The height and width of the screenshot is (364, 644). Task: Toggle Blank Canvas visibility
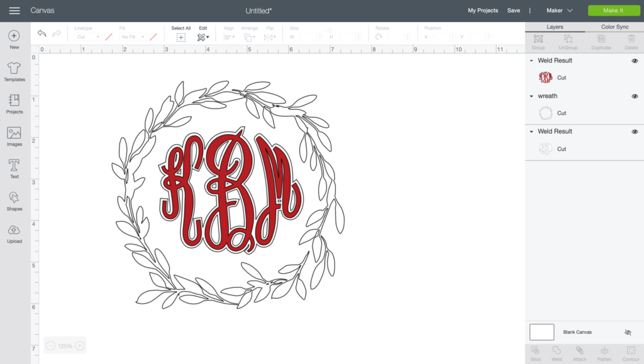click(x=628, y=333)
